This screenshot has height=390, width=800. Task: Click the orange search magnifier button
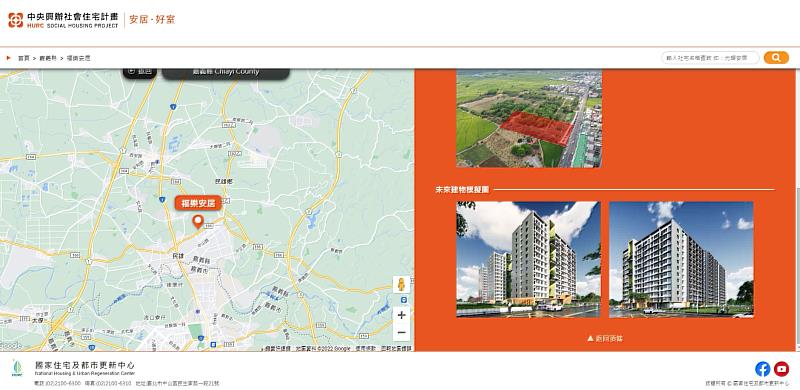(x=776, y=58)
